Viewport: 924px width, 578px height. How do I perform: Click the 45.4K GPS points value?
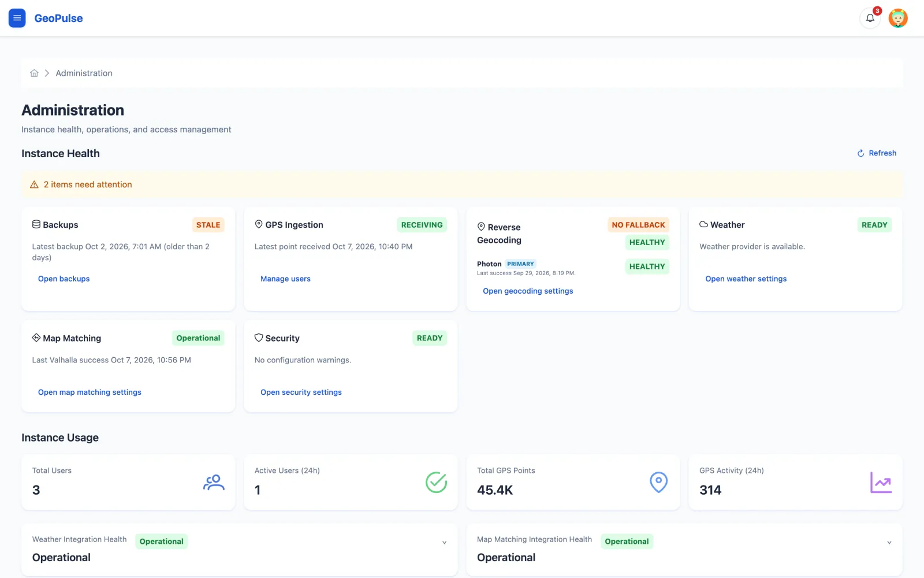click(x=495, y=490)
